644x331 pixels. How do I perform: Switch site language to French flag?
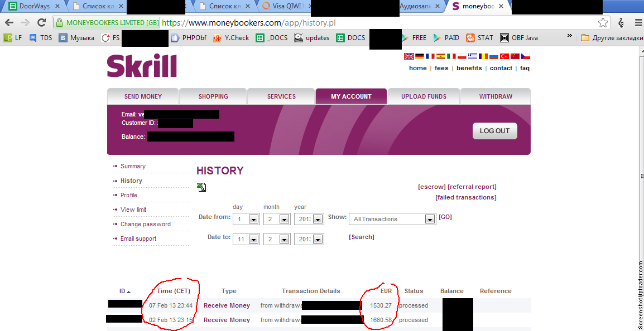click(x=430, y=56)
